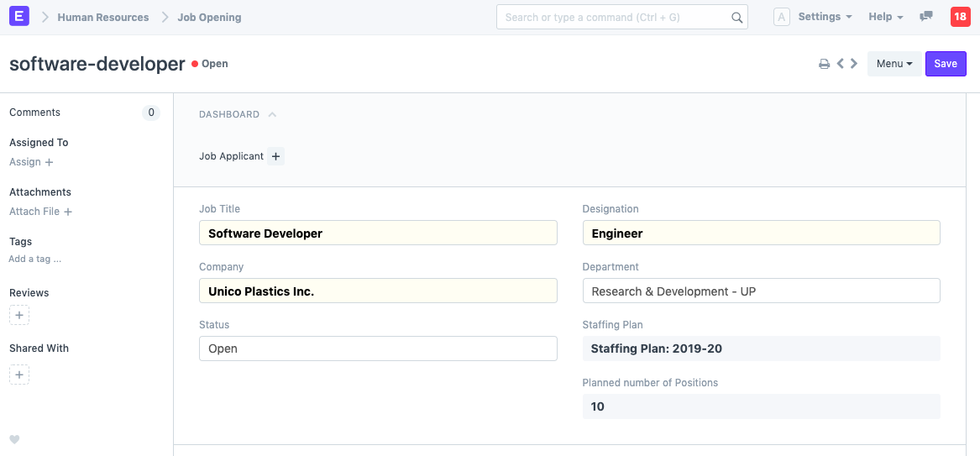The image size is (980, 456).
Task: Click the search magnifier icon
Action: pyautogui.click(x=736, y=18)
